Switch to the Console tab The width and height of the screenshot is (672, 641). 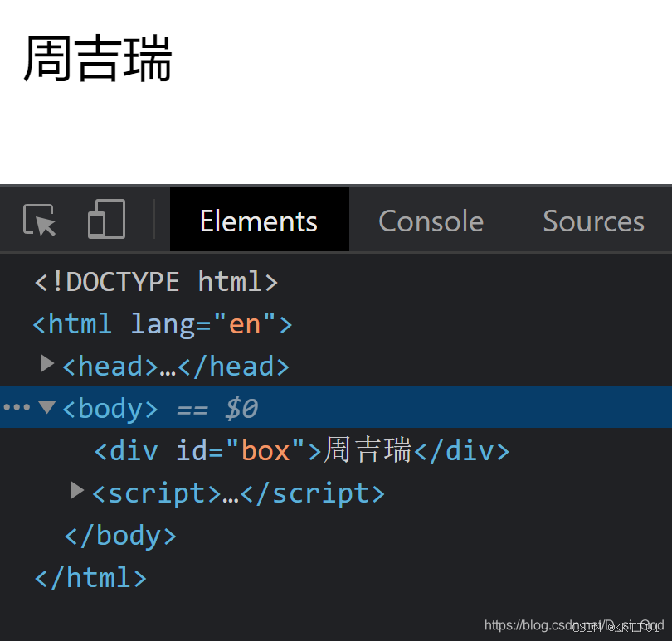[x=431, y=221]
